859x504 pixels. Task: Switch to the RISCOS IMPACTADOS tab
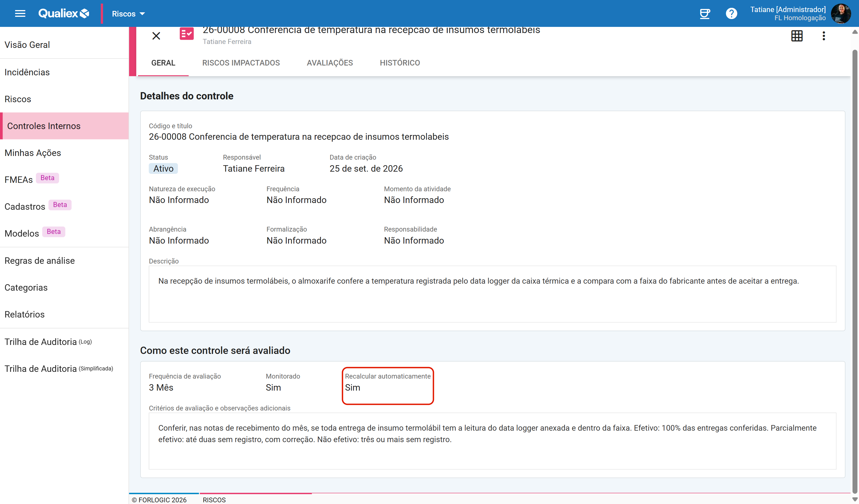click(x=241, y=63)
